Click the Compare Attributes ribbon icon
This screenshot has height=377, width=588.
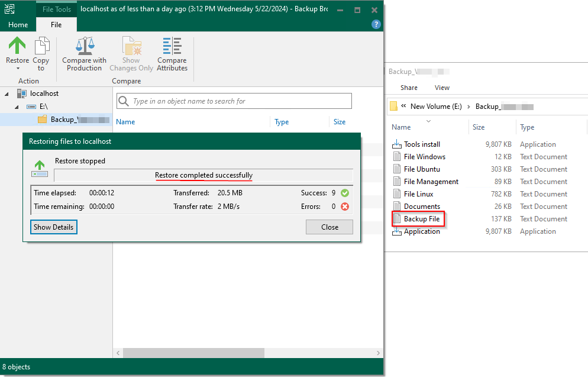(172, 46)
